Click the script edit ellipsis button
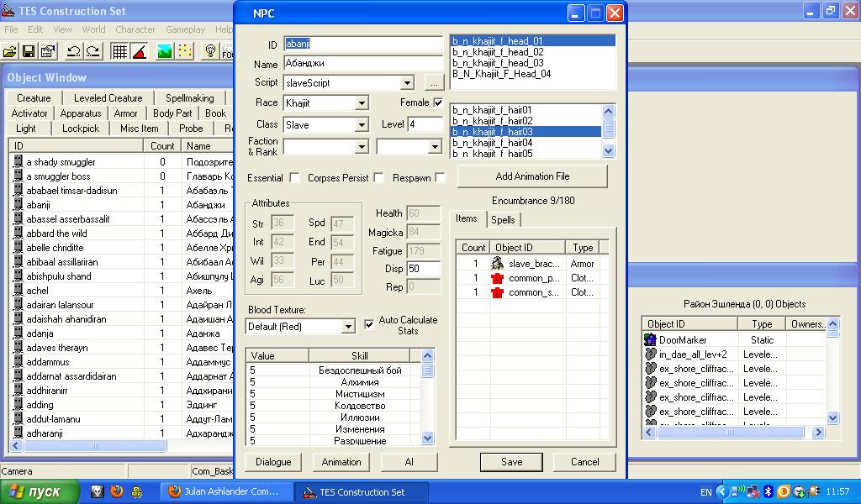Viewport: 861px width, 504px height. [434, 83]
